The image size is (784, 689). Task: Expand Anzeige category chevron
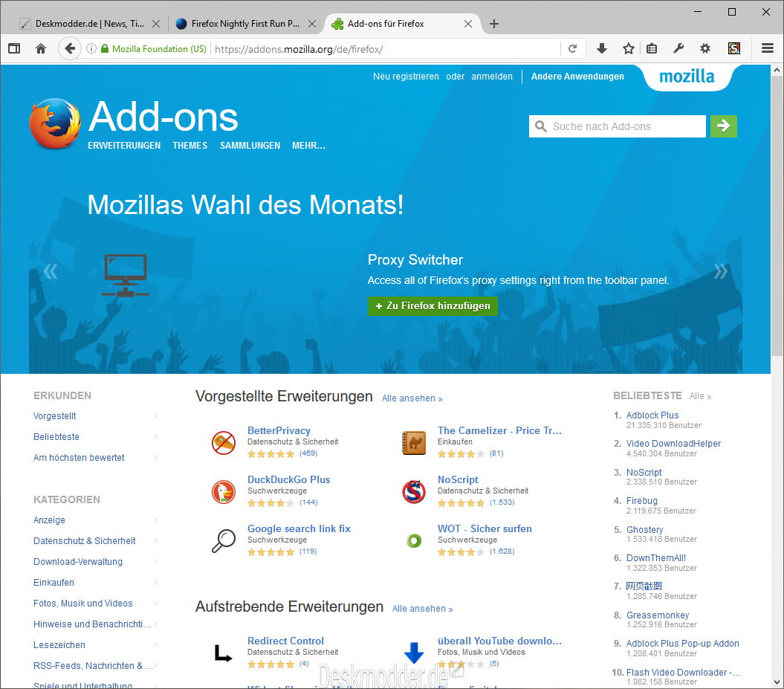pos(155,520)
